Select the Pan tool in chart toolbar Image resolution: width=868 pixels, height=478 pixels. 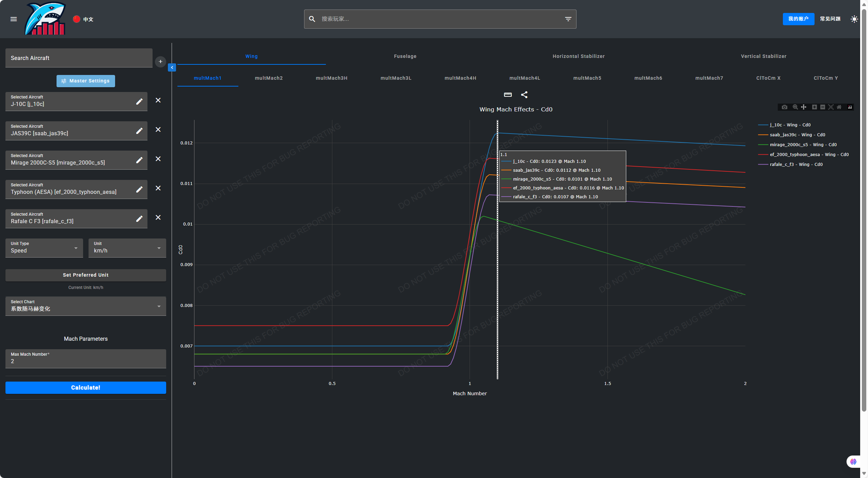(x=804, y=107)
